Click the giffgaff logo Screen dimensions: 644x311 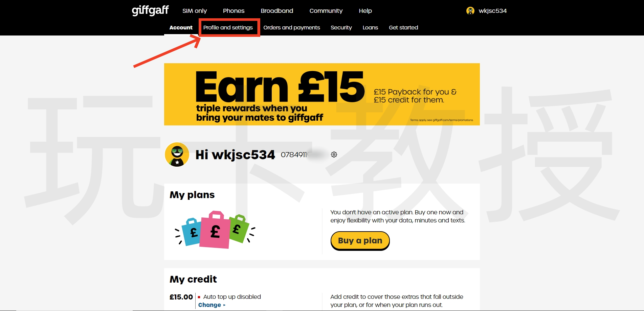pos(150,10)
